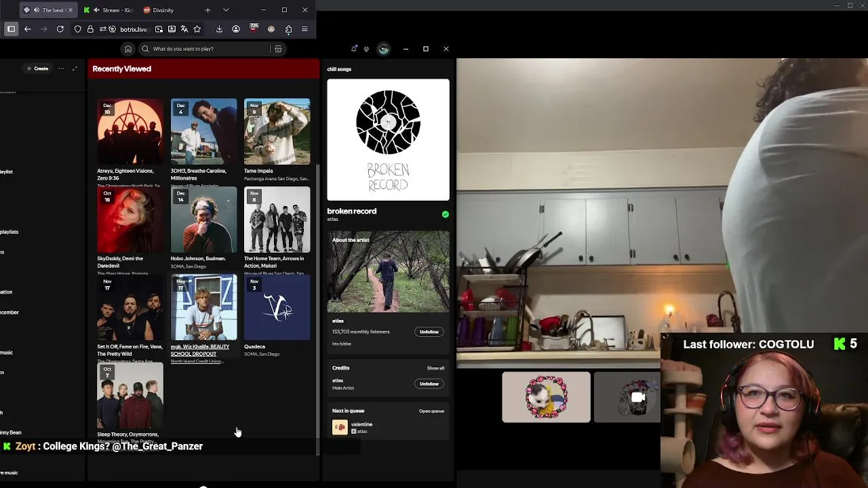Click the install app icon in address bar

tap(172, 29)
